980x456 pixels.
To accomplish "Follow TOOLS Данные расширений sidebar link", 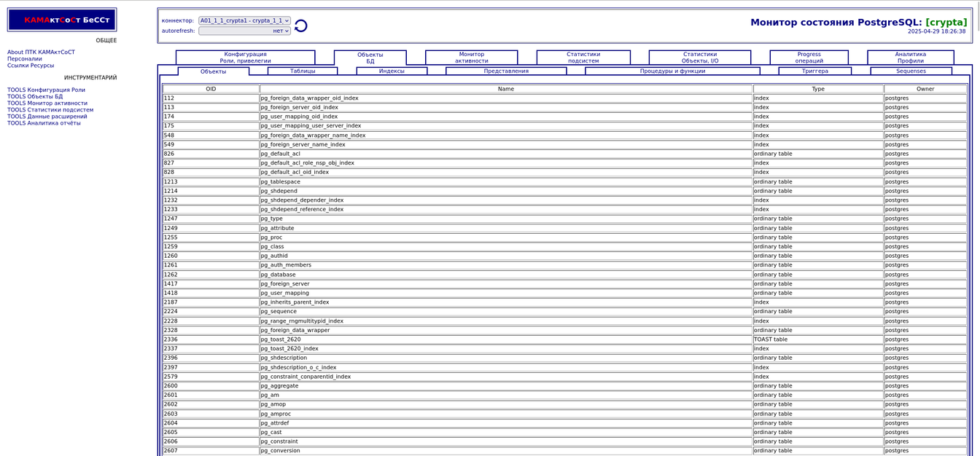I will point(47,117).
